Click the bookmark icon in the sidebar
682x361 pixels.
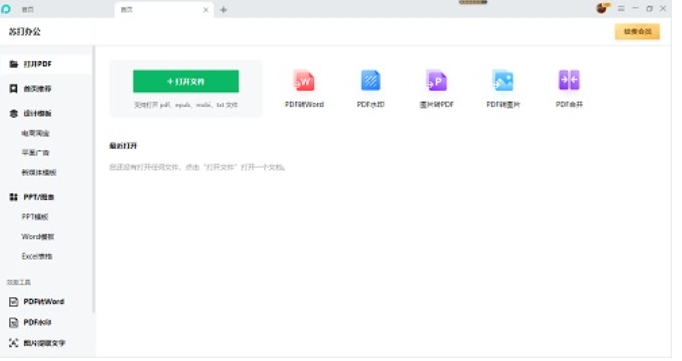[x=13, y=89]
